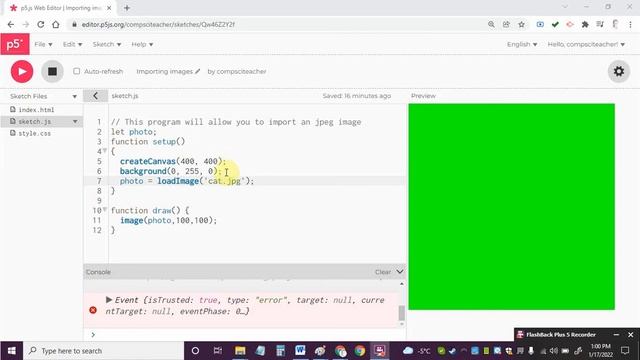Close the FlashBack Plus 5 Recorder window
Screen dimensions: 640x360
click(x=630, y=335)
